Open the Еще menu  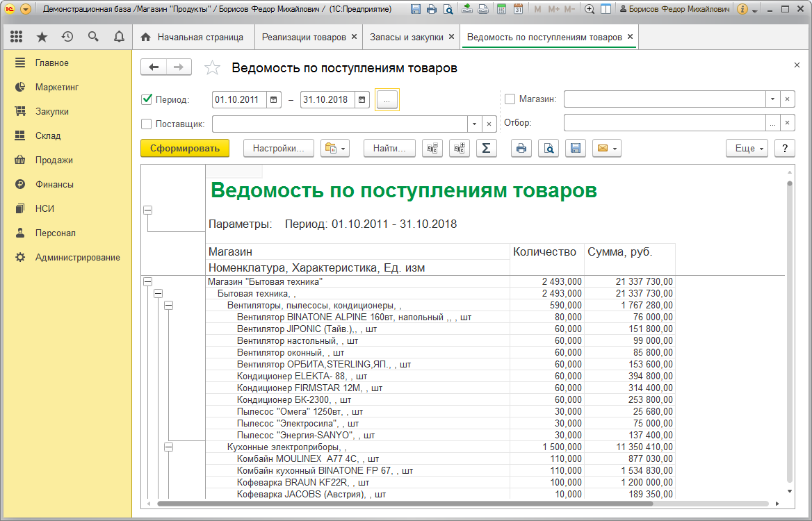747,149
